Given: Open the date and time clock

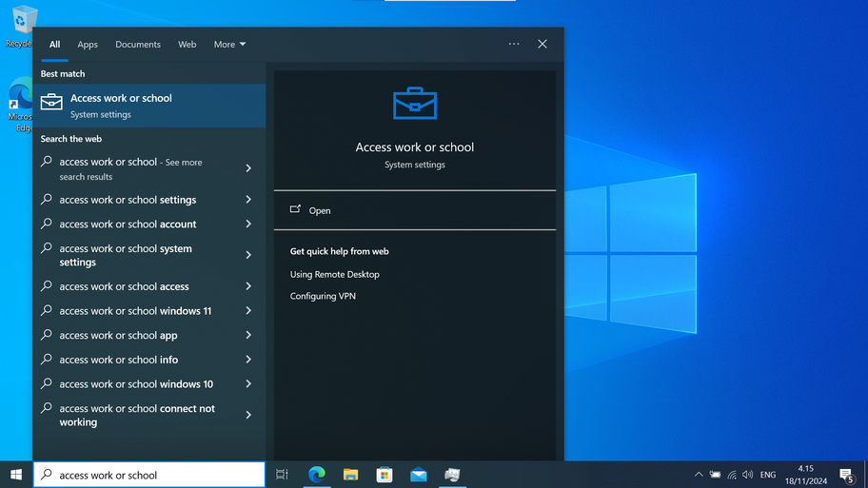Looking at the screenshot, I should (806, 475).
